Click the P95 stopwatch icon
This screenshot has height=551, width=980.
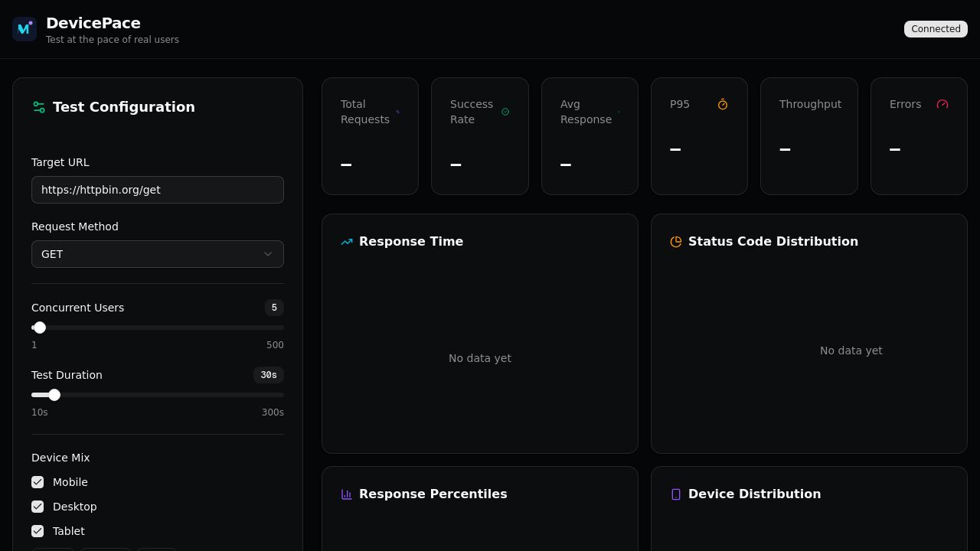(723, 104)
